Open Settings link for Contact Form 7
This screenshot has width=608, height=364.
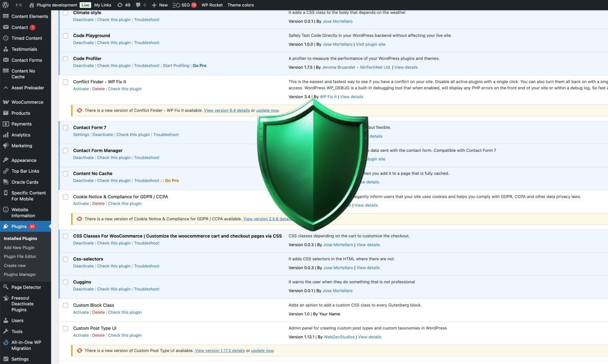tap(81, 134)
